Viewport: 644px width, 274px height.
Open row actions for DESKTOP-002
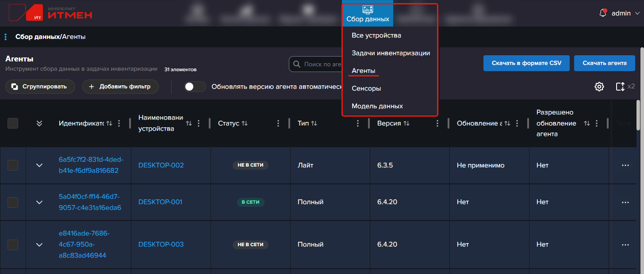(625, 165)
